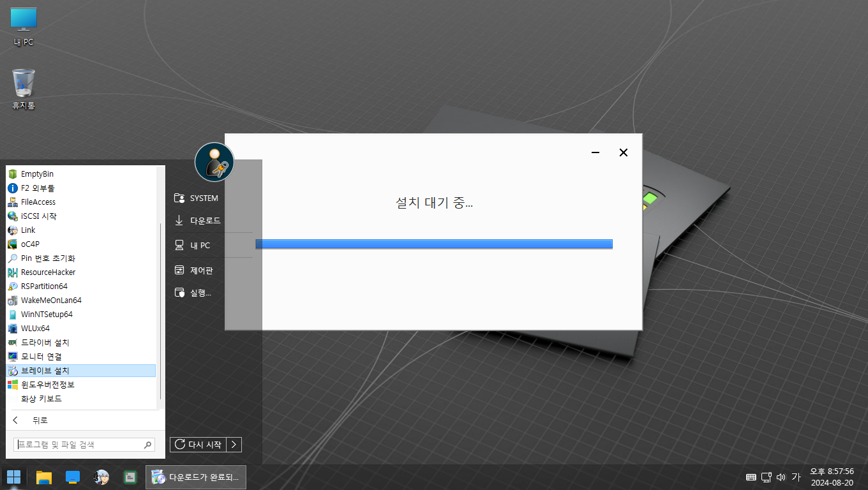868x490 pixels.
Task: Open 내 PC in start menu right pane
Action: click(193, 246)
